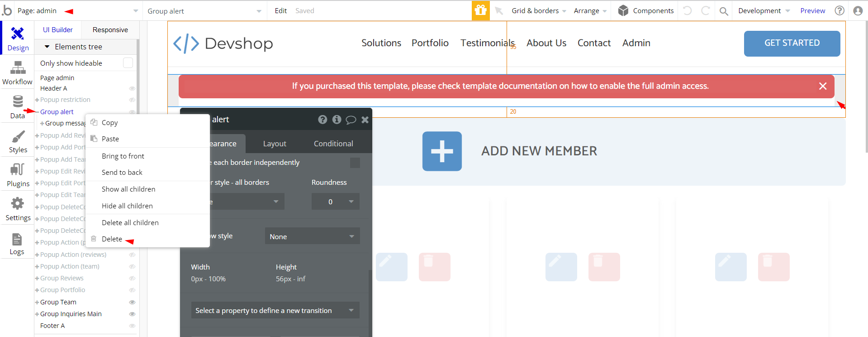The height and width of the screenshot is (337, 868).
Task: Toggle Only show hideable checkbox
Action: tap(128, 63)
